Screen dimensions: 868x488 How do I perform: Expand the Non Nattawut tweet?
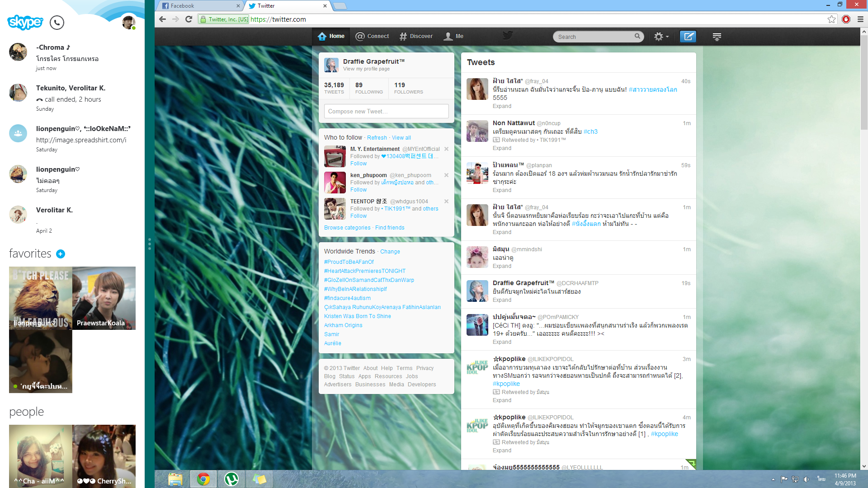click(502, 148)
